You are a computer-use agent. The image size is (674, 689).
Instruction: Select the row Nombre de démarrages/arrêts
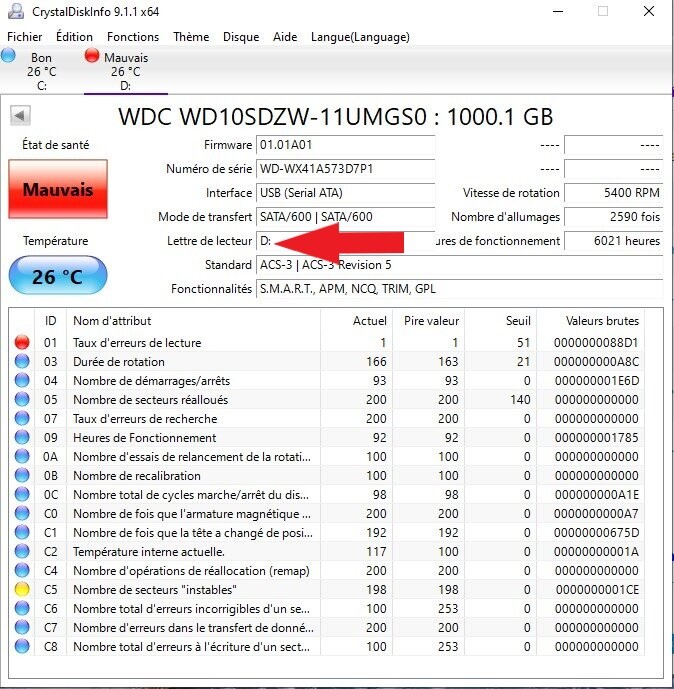[x=326, y=380]
